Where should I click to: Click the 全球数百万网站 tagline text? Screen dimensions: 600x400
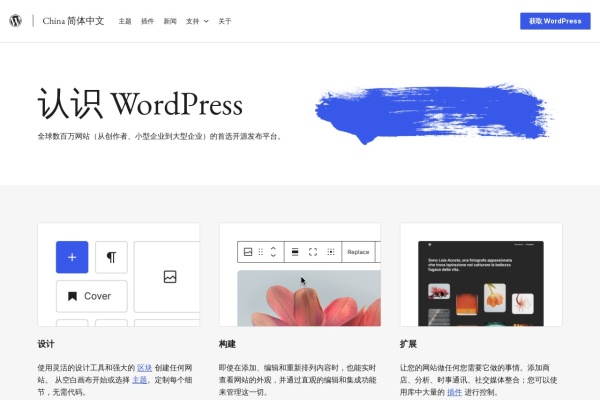tap(160, 136)
